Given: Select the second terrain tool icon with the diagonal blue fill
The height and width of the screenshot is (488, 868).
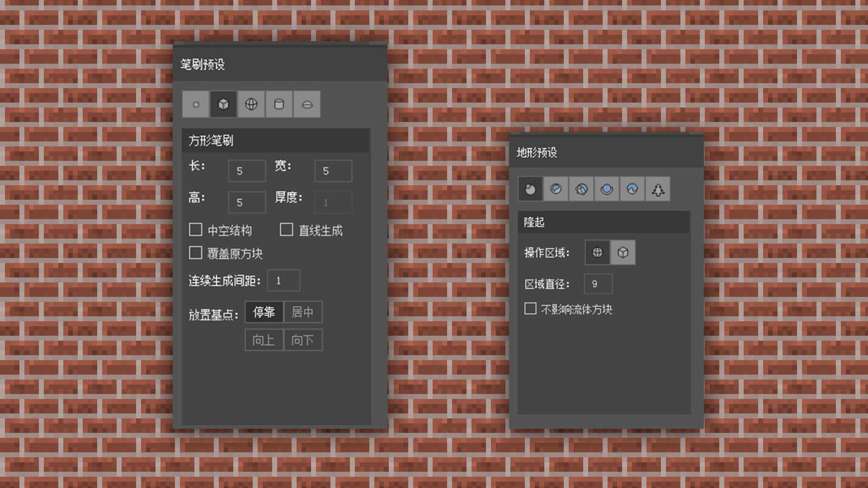Looking at the screenshot, I should pos(556,189).
